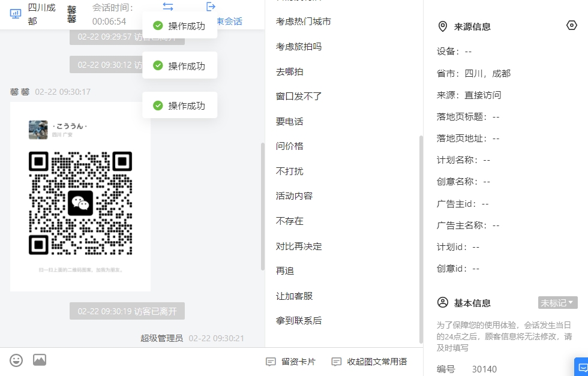The height and width of the screenshot is (376, 588).
Task: Click the 落地页地址 row
Action: coord(468,139)
